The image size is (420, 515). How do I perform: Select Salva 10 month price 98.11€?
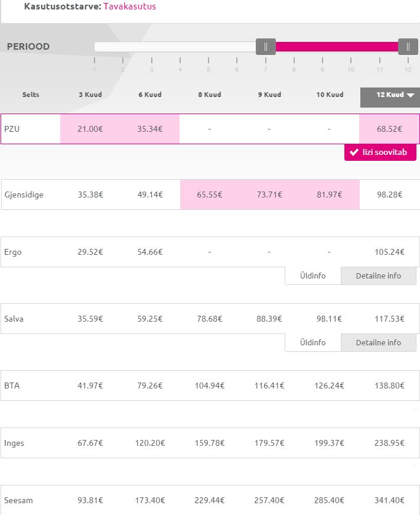click(329, 319)
